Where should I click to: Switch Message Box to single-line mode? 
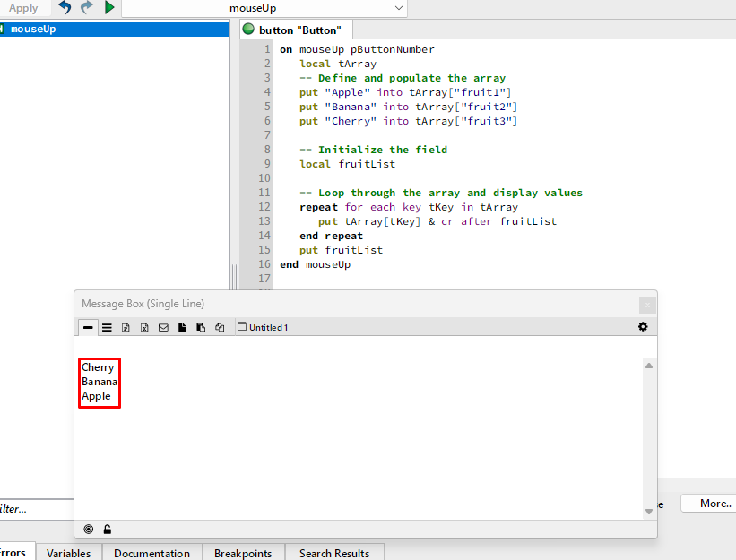88,328
